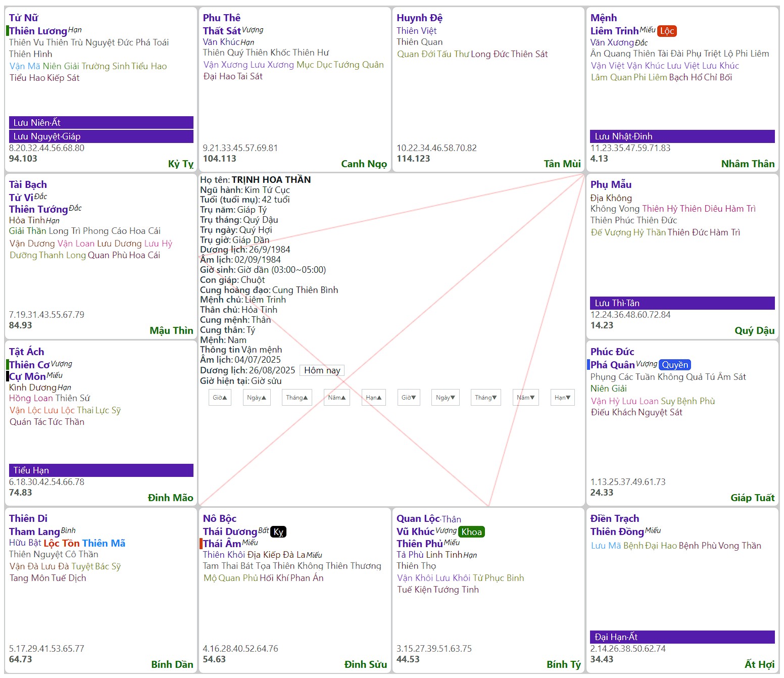Viewport: 784px width, 678px height.
Task: Select the Lưu Niên-Ất purple bar
Action: pos(101,123)
